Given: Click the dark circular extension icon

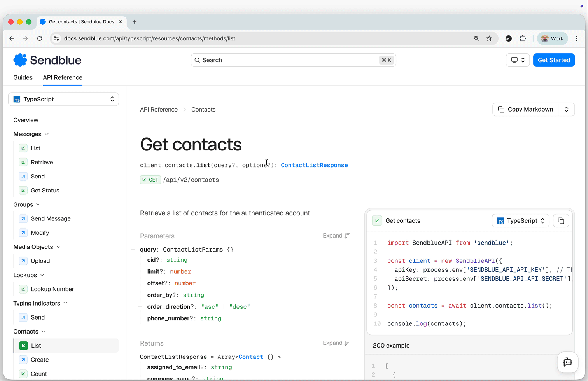Looking at the screenshot, I should click(x=509, y=38).
